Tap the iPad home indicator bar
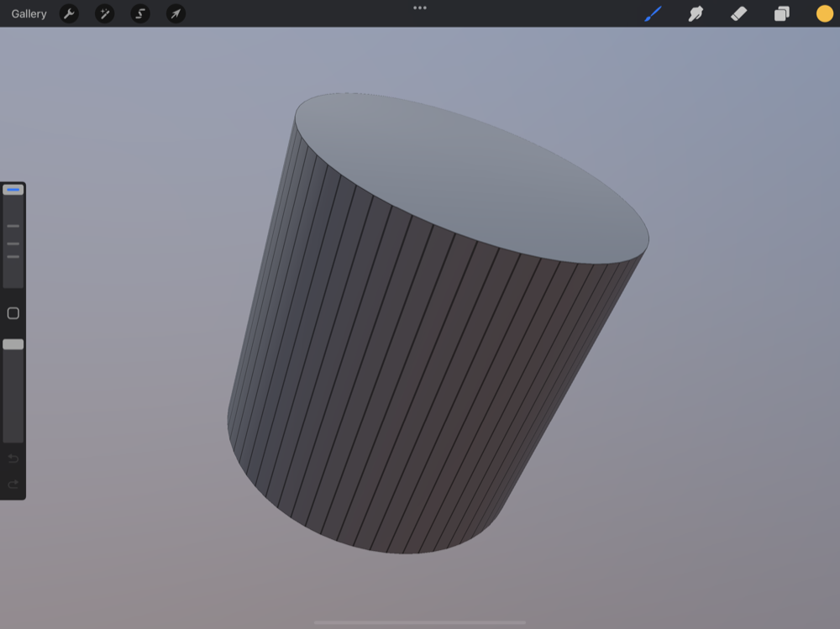The width and height of the screenshot is (840, 629). [x=420, y=622]
